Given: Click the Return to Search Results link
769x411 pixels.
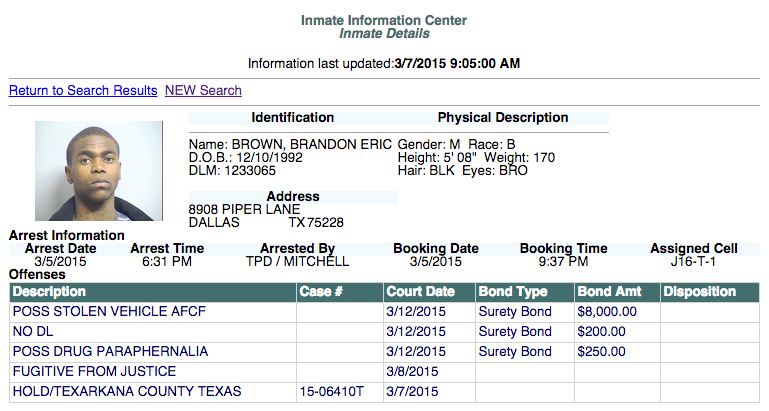Looking at the screenshot, I should (83, 91).
